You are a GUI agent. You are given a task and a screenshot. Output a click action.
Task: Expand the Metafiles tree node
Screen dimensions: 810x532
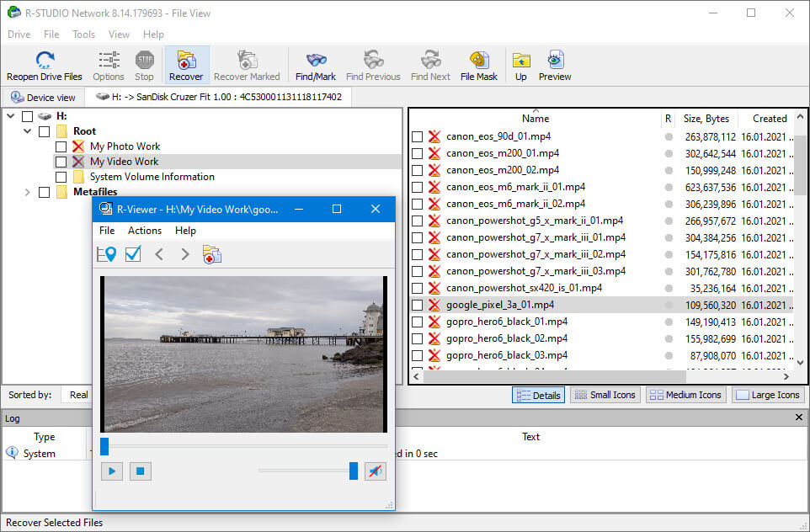[28, 192]
